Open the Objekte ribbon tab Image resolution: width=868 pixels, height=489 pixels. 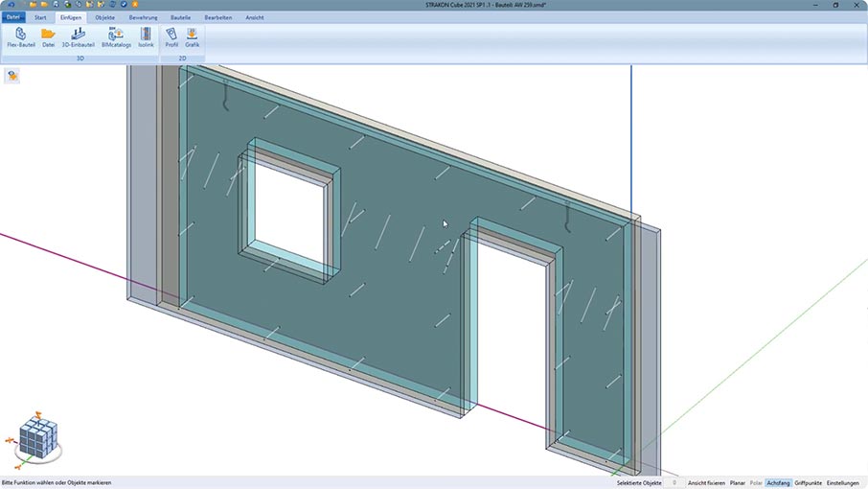pos(104,17)
